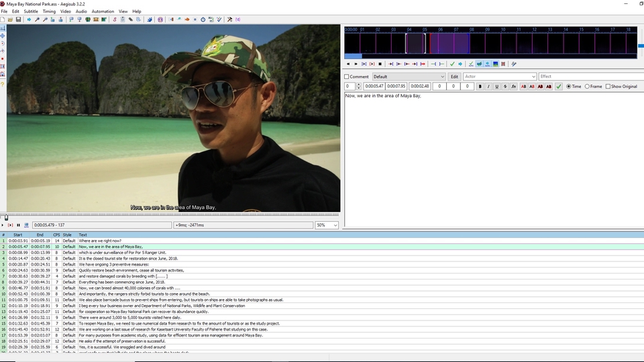This screenshot has width=644, height=362.
Task: Apply Italic formatting button
Action: pyautogui.click(x=488, y=86)
